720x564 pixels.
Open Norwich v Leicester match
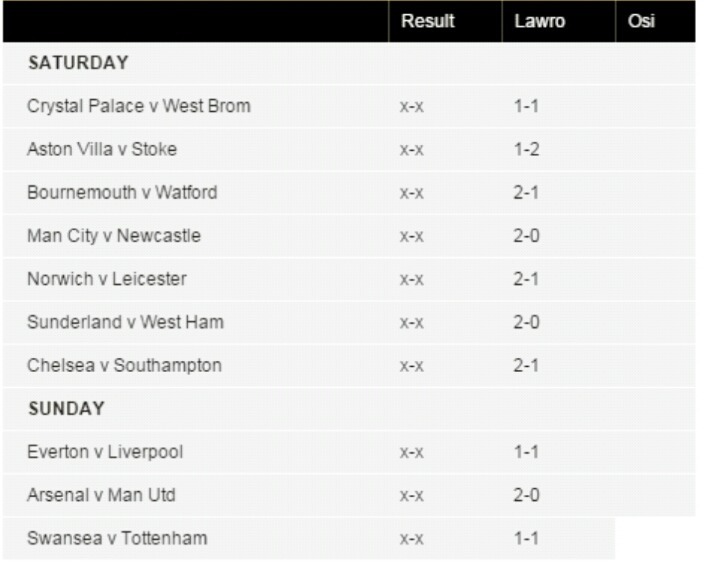[x=107, y=279]
